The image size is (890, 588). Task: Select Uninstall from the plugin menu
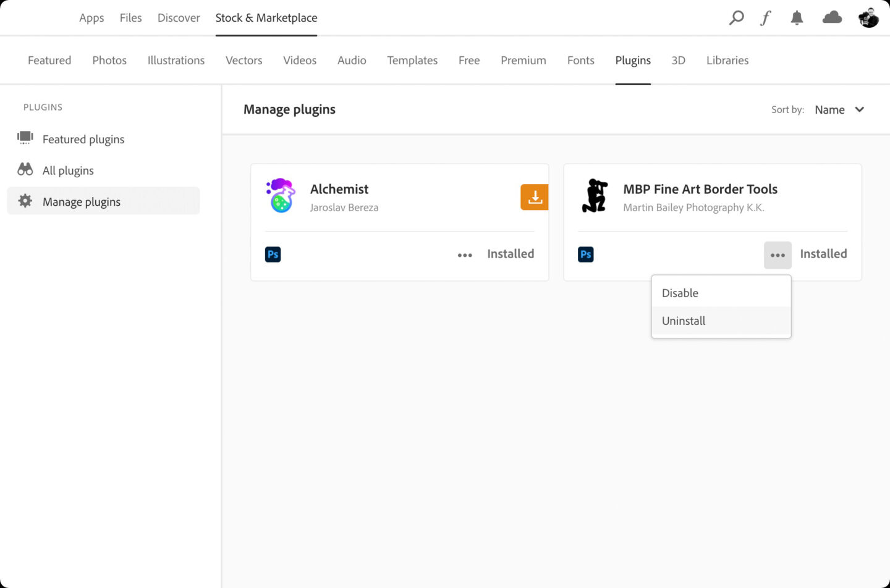coord(684,321)
